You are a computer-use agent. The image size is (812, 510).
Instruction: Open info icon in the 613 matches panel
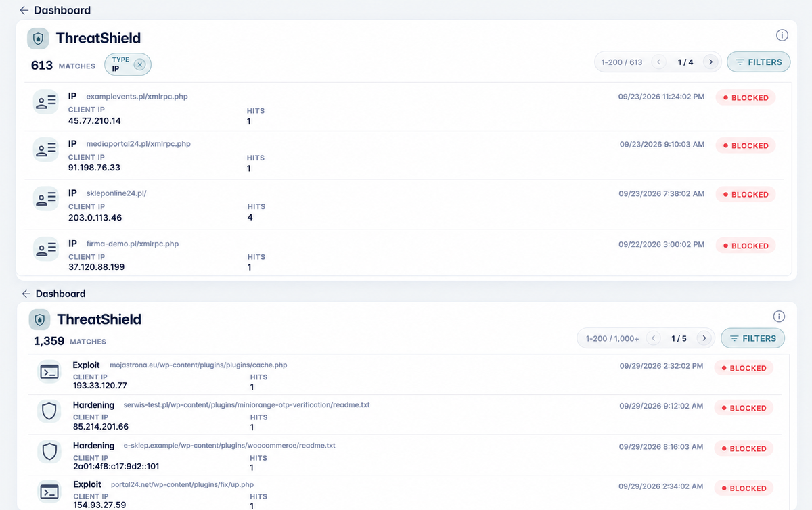pos(782,35)
